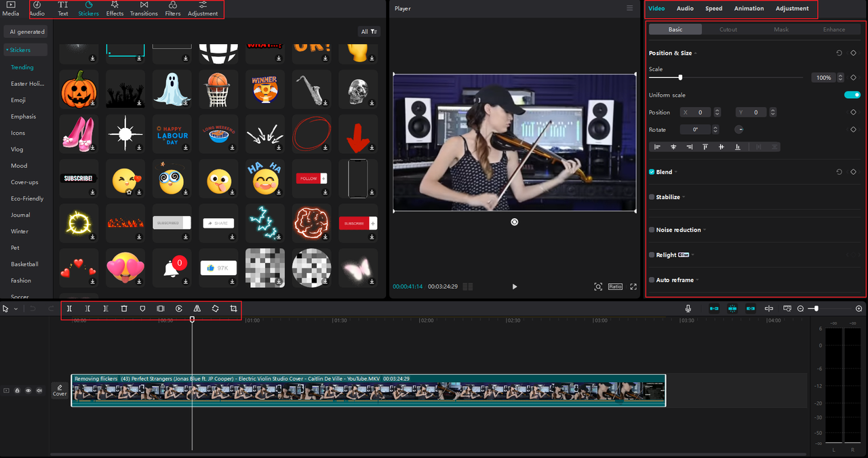The height and width of the screenshot is (458, 868).
Task: Click the Delete trash icon in timeline toolbar
Action: point(124,308)
